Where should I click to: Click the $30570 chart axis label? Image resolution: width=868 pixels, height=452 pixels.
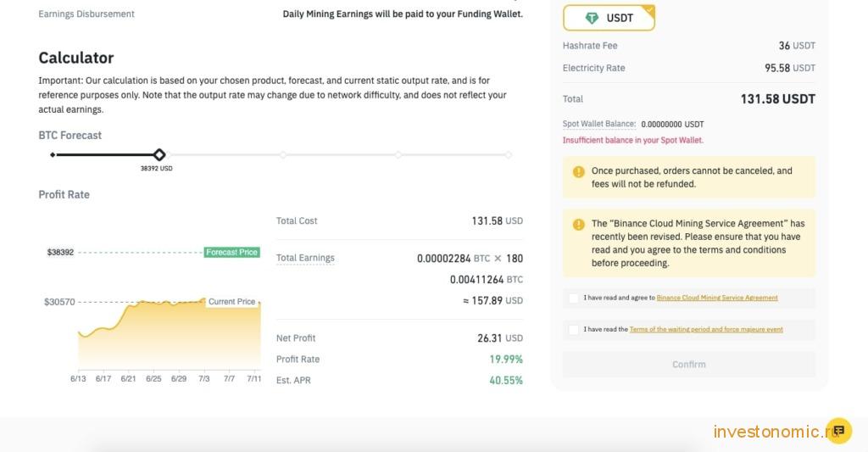pyautogui.click(x=59, y=303)
